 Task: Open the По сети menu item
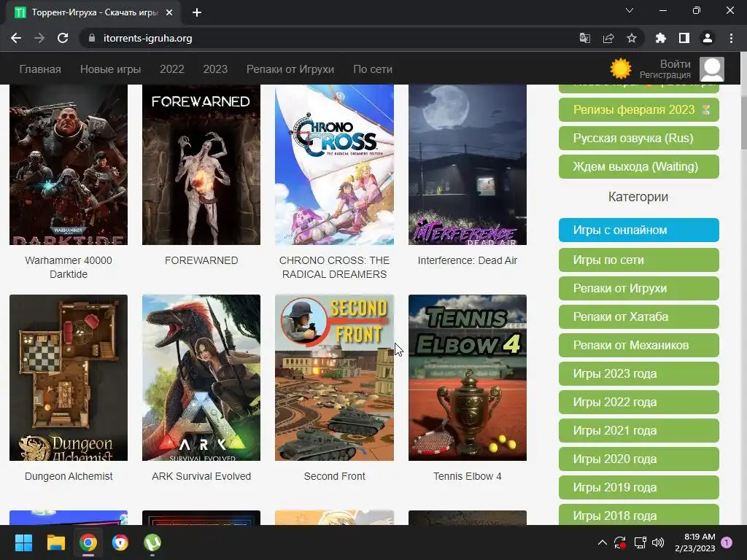(x=373, y=69)
